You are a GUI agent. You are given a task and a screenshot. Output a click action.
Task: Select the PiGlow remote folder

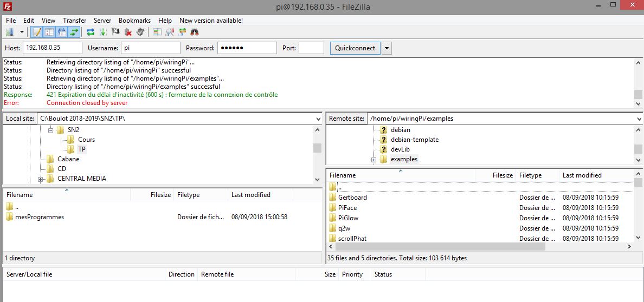click(x=348, y=218)
